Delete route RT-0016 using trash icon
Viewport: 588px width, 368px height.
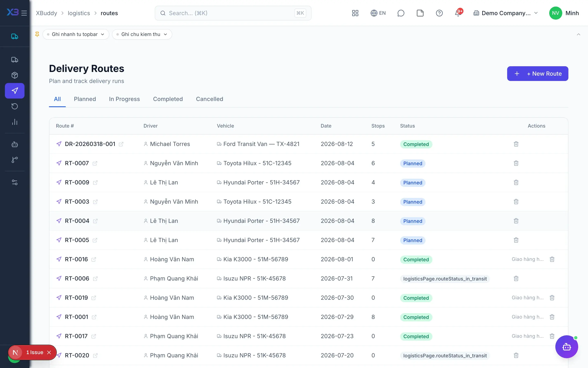tap(552, 259)
